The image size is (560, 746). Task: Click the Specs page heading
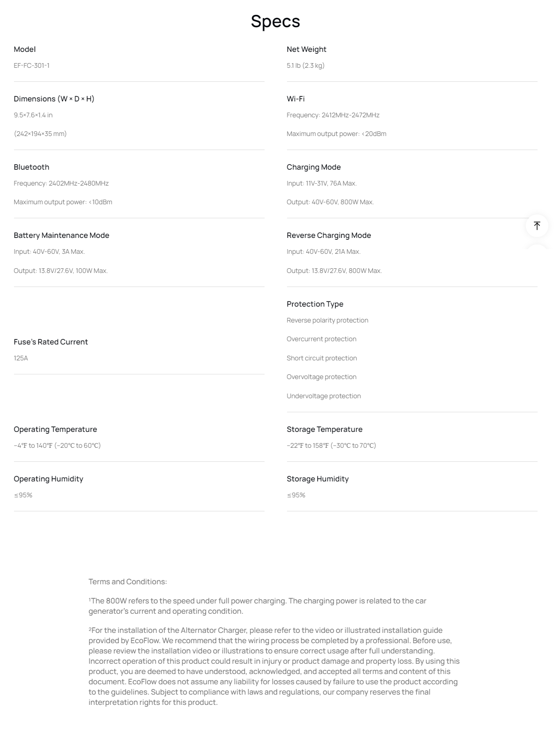point(275,22)
